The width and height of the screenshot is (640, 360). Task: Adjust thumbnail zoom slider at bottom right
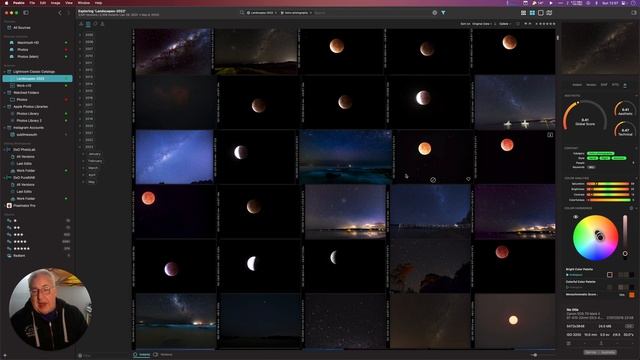click(534, 355)
